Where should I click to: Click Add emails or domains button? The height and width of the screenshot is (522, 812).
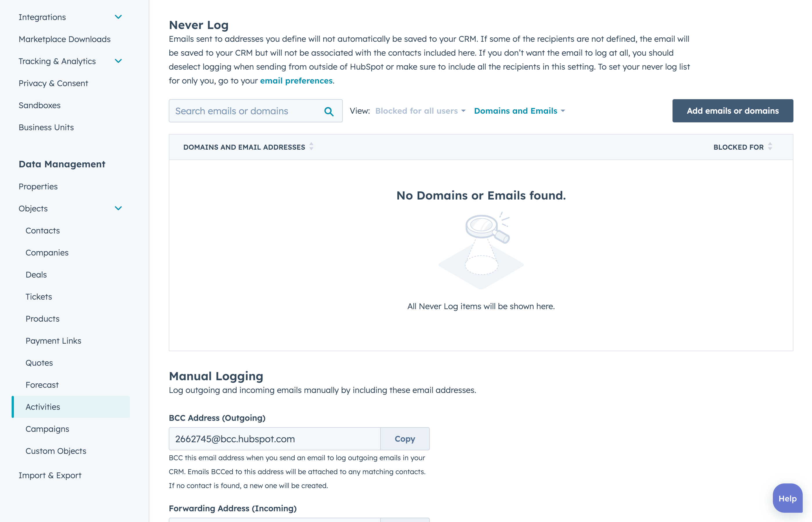[x=733, y=111]
